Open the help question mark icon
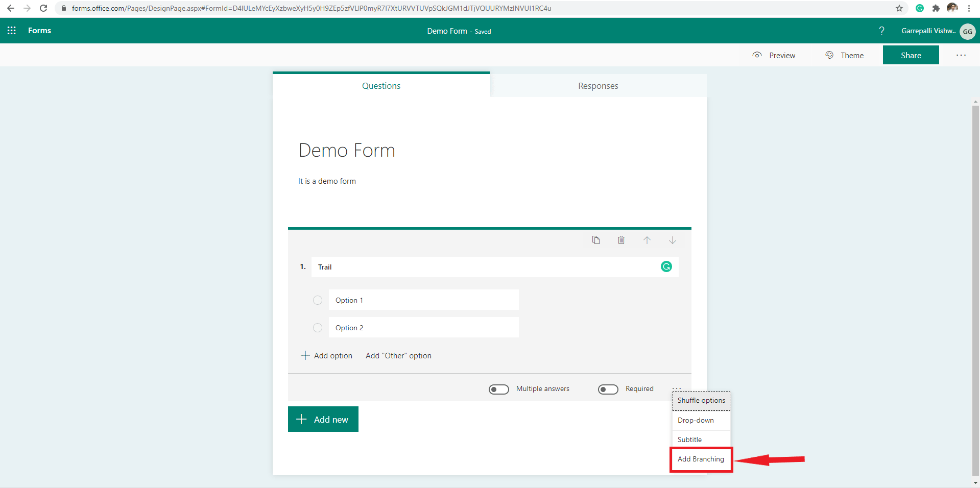Viewport: 980px width, 488px height. [882, 31]
